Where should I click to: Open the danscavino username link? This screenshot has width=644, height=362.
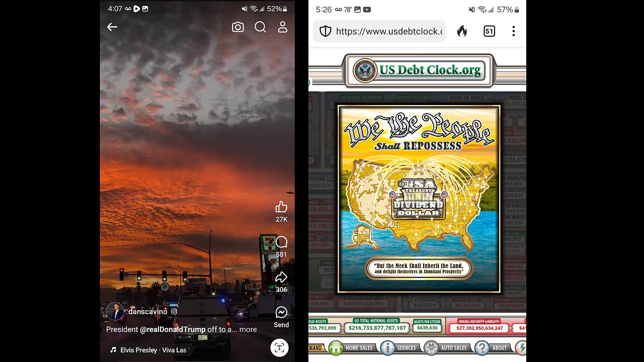(x=148, y=312)
